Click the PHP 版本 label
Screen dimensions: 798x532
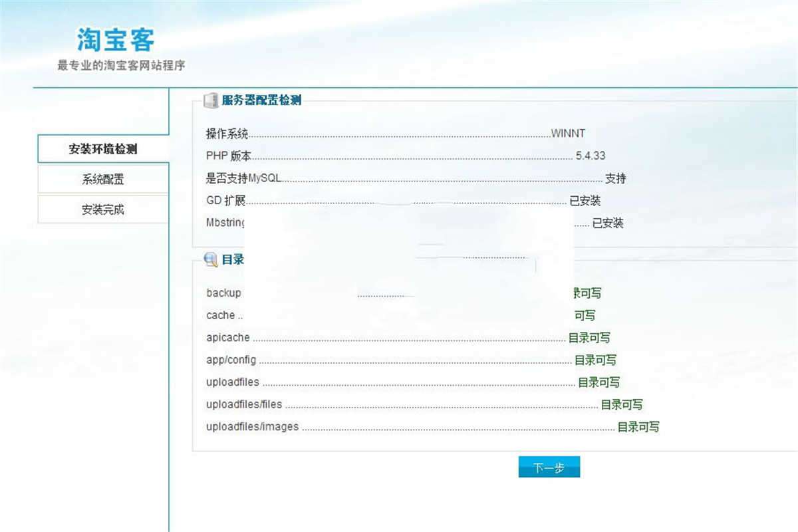pos(229,156)
